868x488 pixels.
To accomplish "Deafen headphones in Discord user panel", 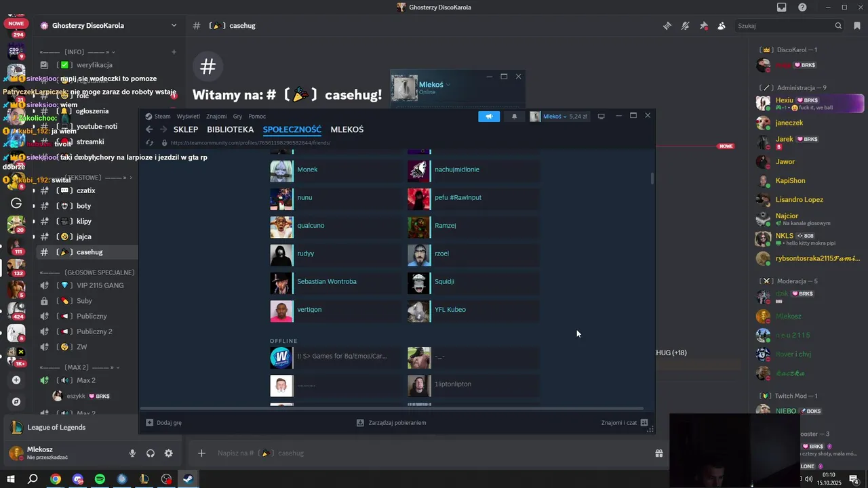I will (151, 453).
